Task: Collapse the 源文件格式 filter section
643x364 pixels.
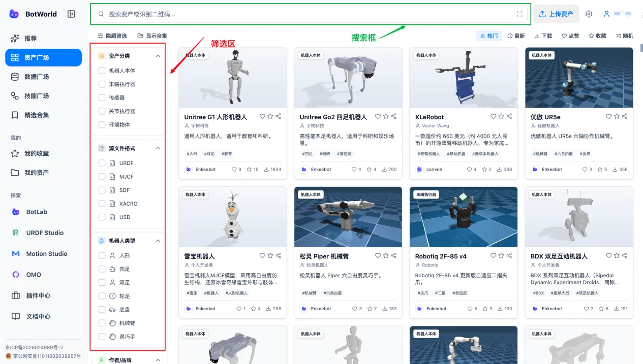Action: coord(158,148)
